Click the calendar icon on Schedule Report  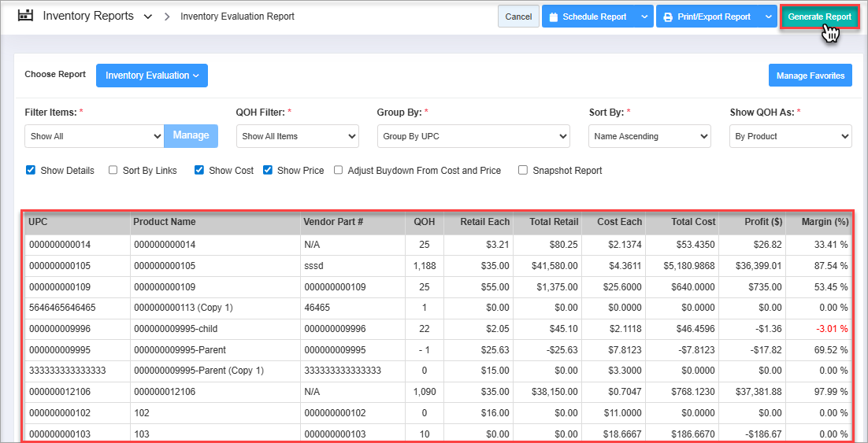pyautogui.click(x=553, y=17)
